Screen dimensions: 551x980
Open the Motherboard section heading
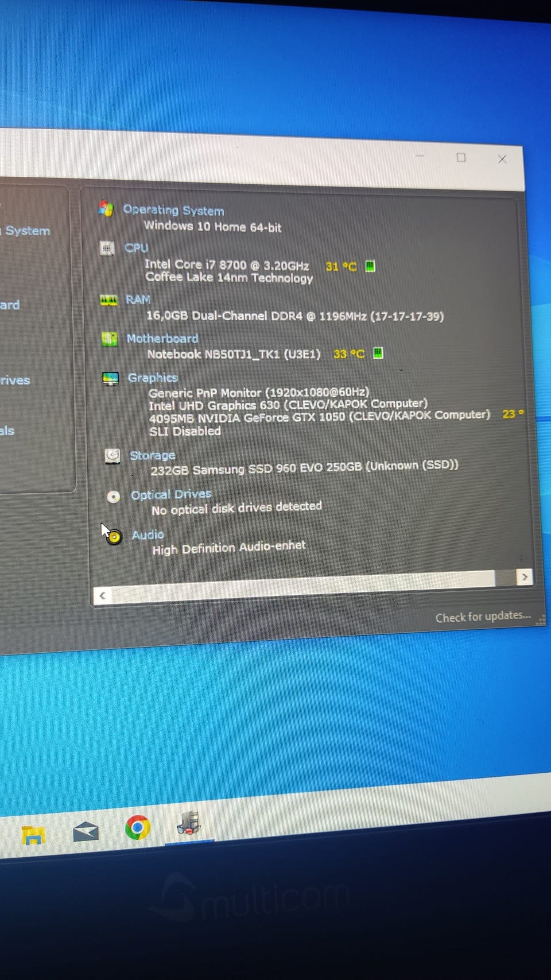162,339
